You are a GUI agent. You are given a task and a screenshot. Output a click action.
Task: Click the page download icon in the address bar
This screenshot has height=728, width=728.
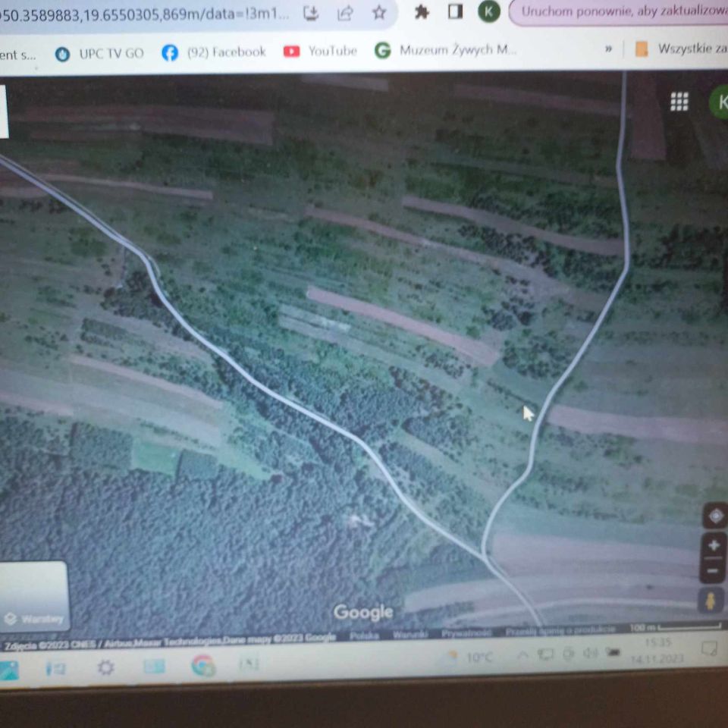coord(311,12)
